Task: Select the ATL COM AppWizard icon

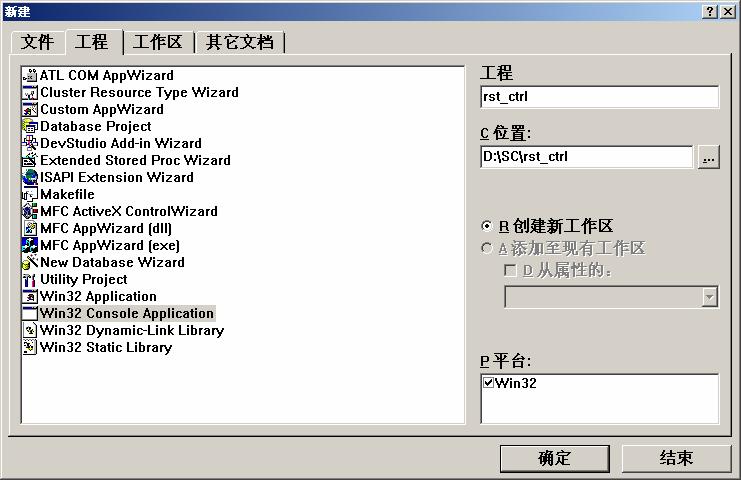Action: [x=30, y=75]
